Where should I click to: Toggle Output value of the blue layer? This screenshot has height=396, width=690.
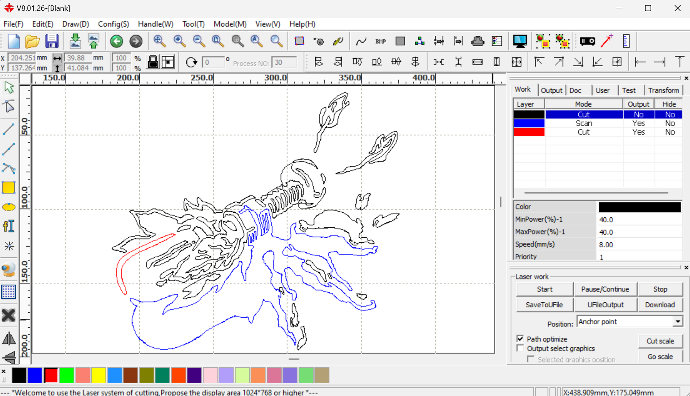pos(639,123)
